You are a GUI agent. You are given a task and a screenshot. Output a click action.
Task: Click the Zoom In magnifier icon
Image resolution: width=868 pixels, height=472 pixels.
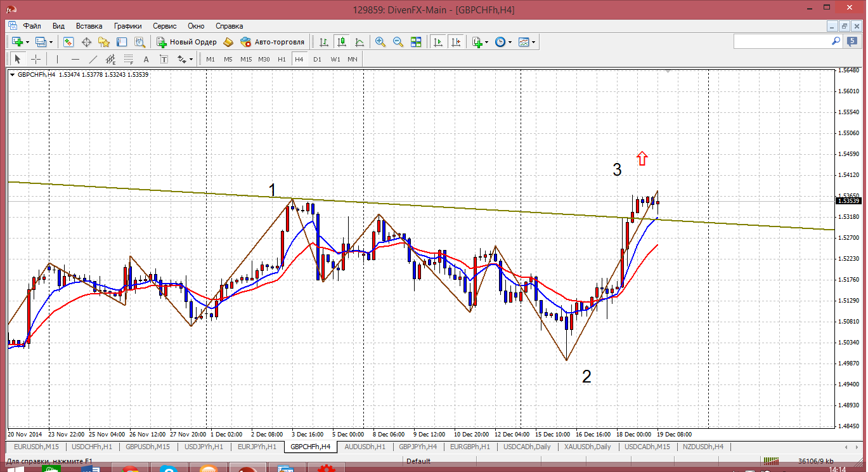coord(380,42)
